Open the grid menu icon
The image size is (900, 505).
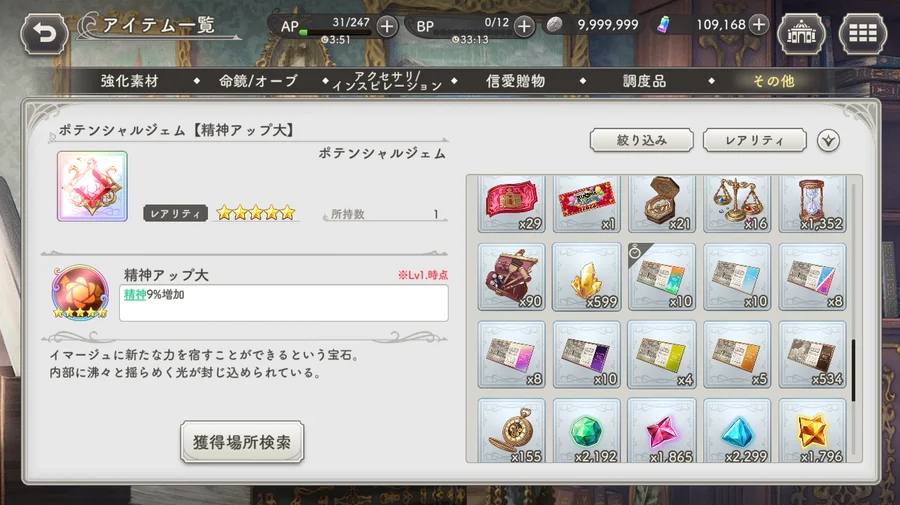(863, 33)
